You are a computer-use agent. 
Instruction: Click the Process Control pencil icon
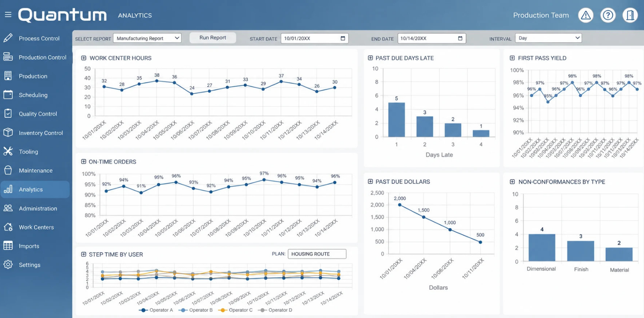8,38
